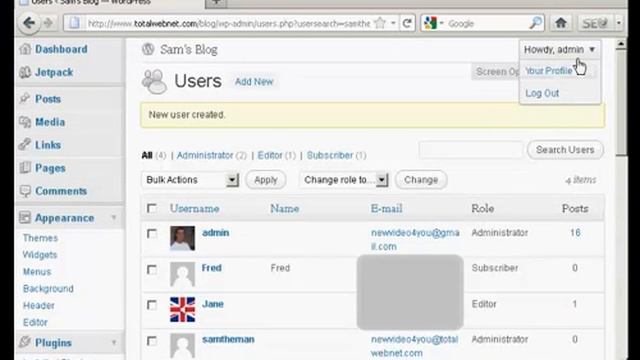Open samtheman user profile link

228,339
